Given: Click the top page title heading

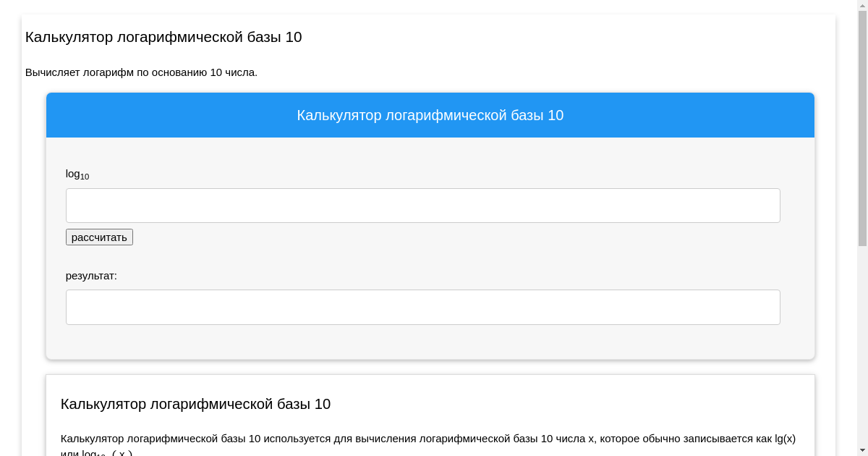Looking at the screenshot, I should tap(163, 37).
